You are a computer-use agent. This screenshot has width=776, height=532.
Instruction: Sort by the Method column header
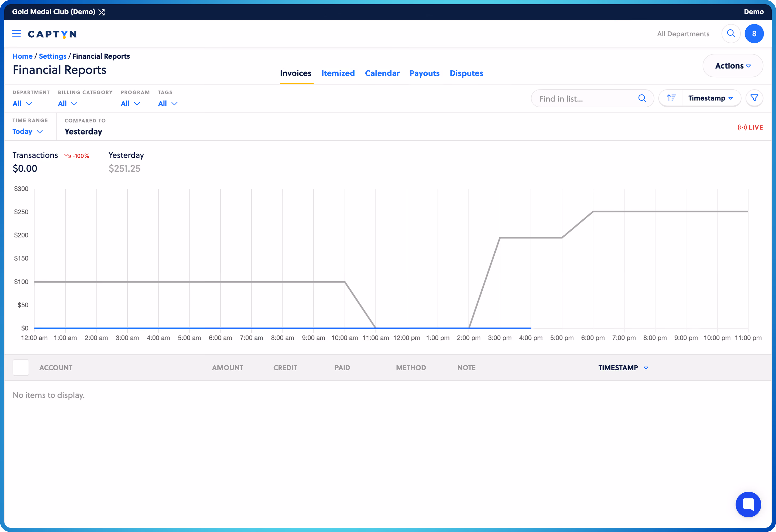pyautogui.click(x=411, y=368)
